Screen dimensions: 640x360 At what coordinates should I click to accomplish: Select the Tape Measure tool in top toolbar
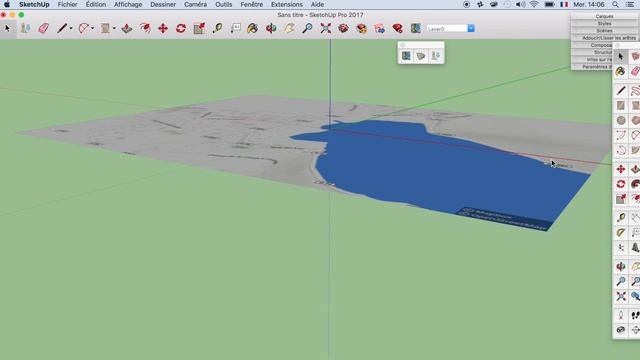click(217, 28)
